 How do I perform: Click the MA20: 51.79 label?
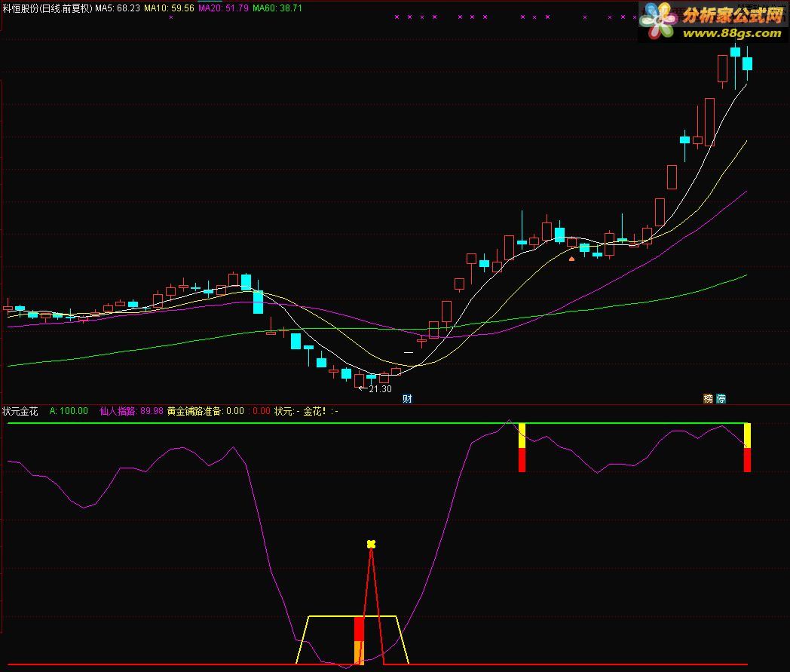click(x=223, y=8)
